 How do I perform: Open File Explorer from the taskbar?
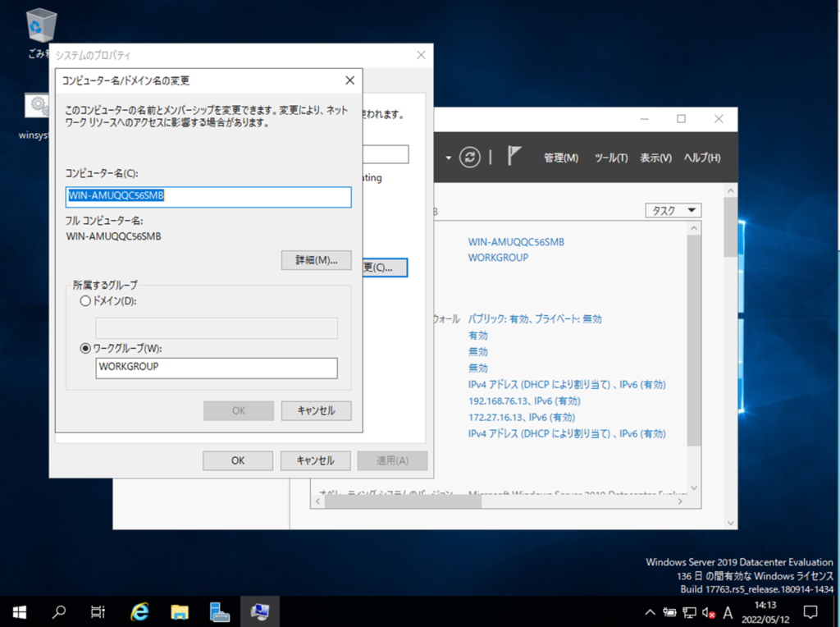pos(180,611)
